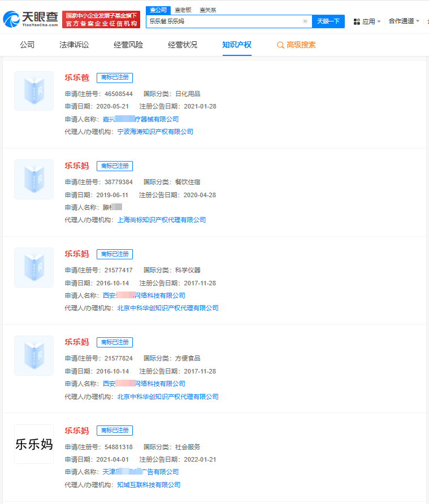Click the 国际分类: 日化用品 text
The height and width of the screenshot is (504, 429).
172,94
